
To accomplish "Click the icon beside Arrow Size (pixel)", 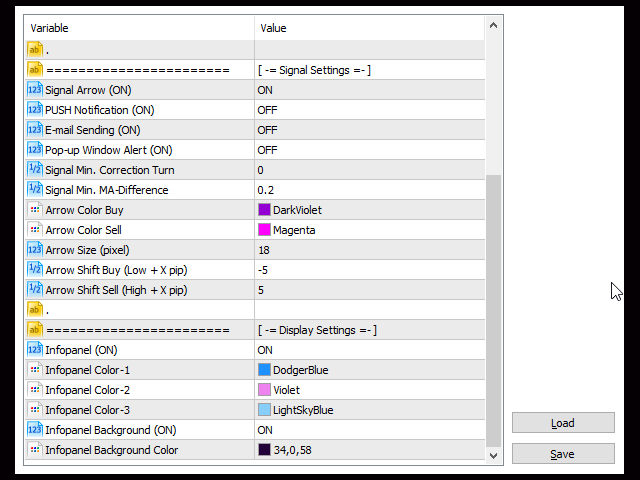I will point(34,250).
